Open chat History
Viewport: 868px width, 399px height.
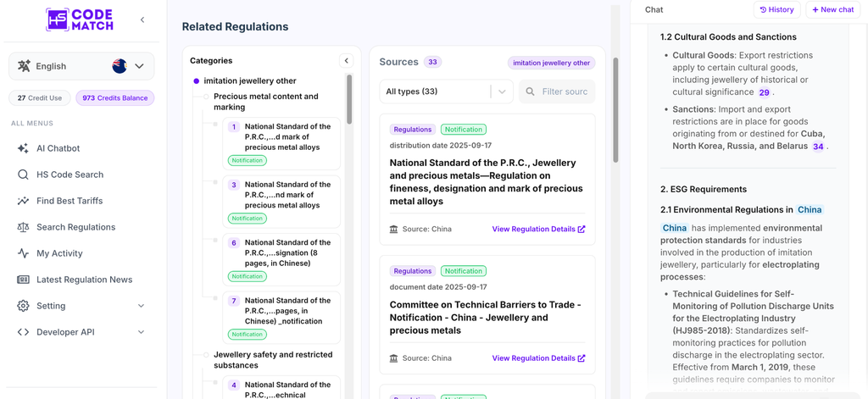(776, 9)
